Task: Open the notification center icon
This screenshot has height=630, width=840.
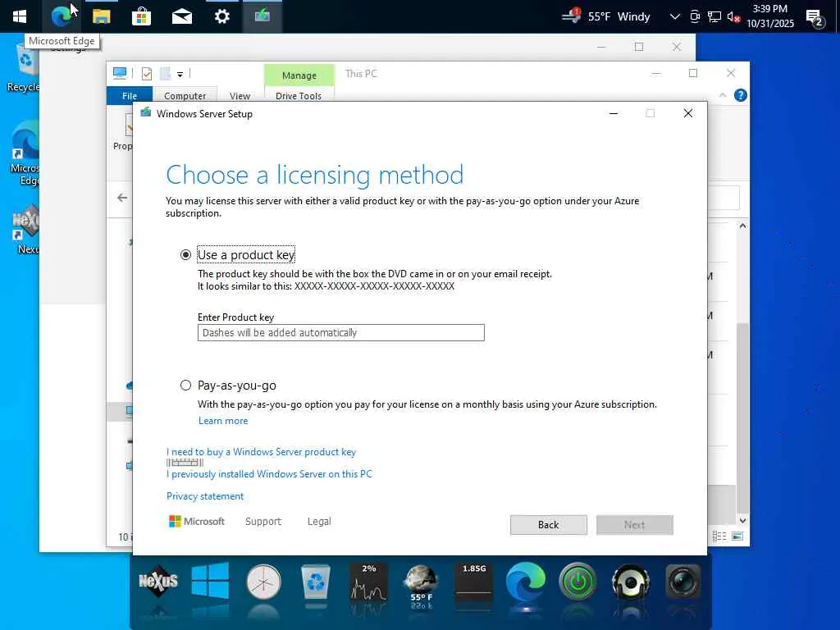Action: (x=815, y=18)
